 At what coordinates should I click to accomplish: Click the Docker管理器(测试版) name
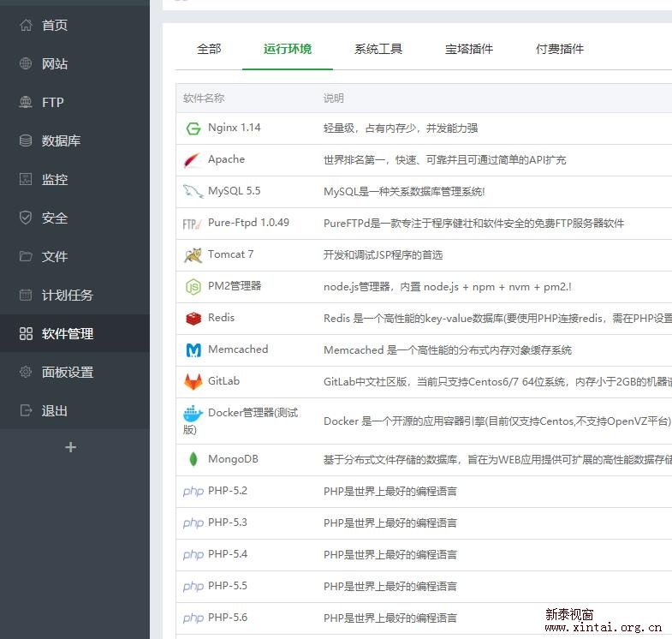click(241, 421)
